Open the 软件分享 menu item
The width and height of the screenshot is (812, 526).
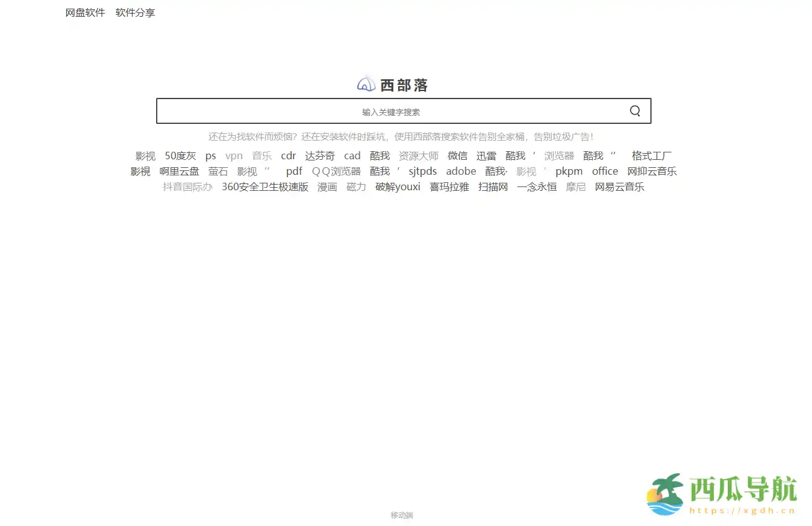(134, 12)
